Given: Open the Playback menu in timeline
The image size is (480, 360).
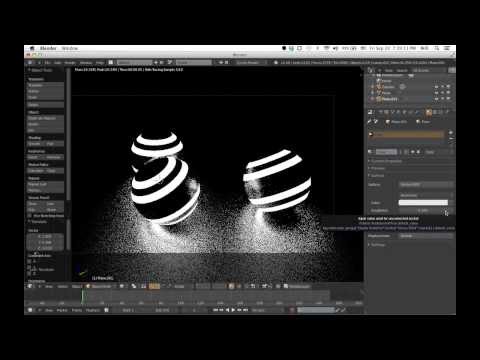Looking at the screenshot, I should coord(93,310).
